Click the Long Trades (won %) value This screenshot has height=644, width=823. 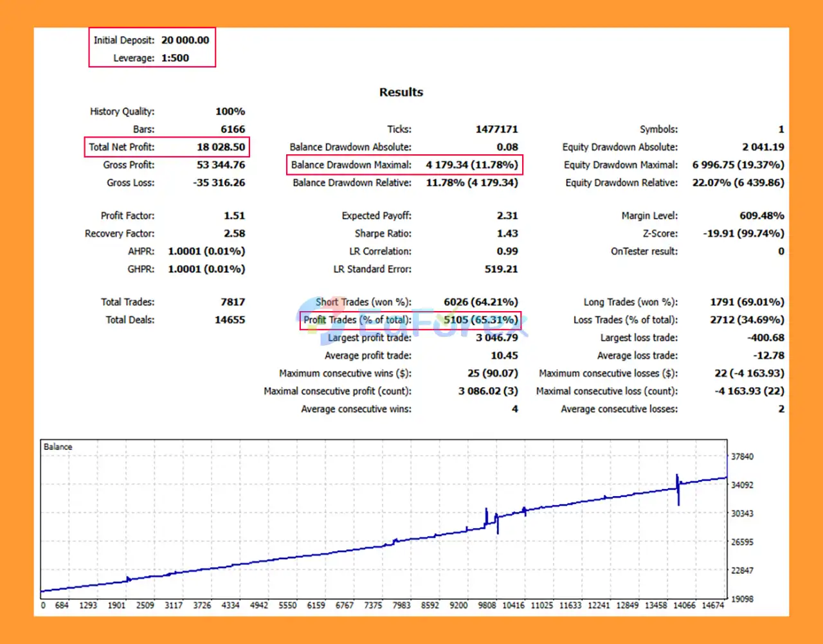(746, 302)
